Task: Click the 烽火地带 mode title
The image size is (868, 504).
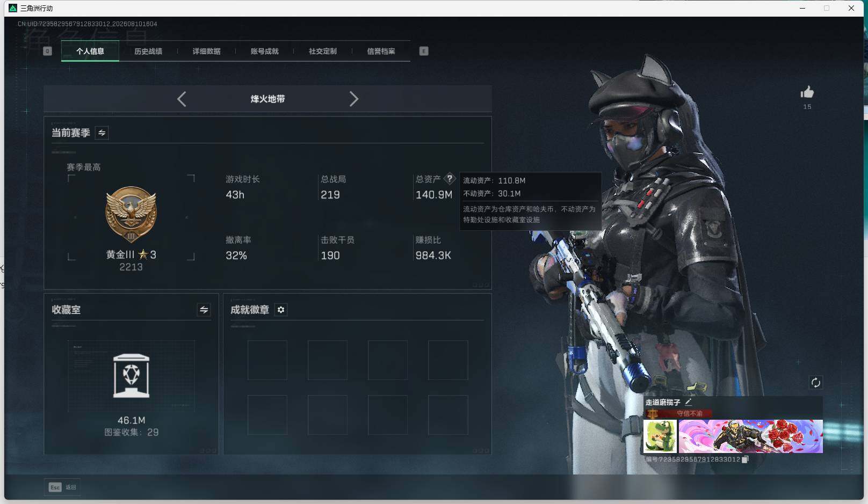Action: pyautogui.click(x=267, y=99)
